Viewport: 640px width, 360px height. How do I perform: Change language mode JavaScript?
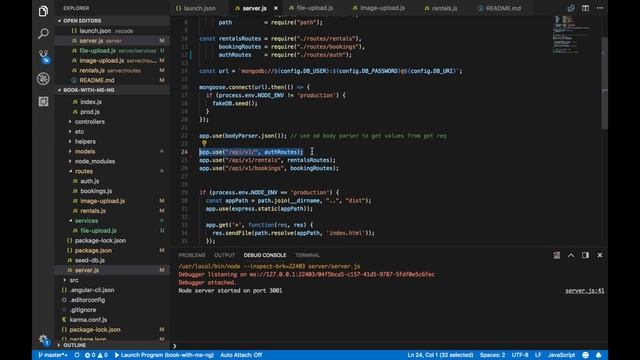(561, 355)
